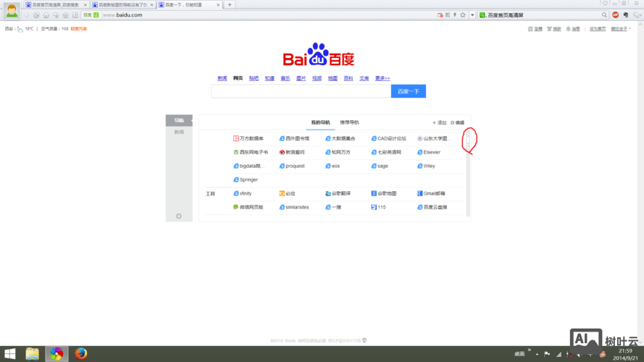Click the user avatar icon in browser corner
644x362 pixels.
point(12,10)
